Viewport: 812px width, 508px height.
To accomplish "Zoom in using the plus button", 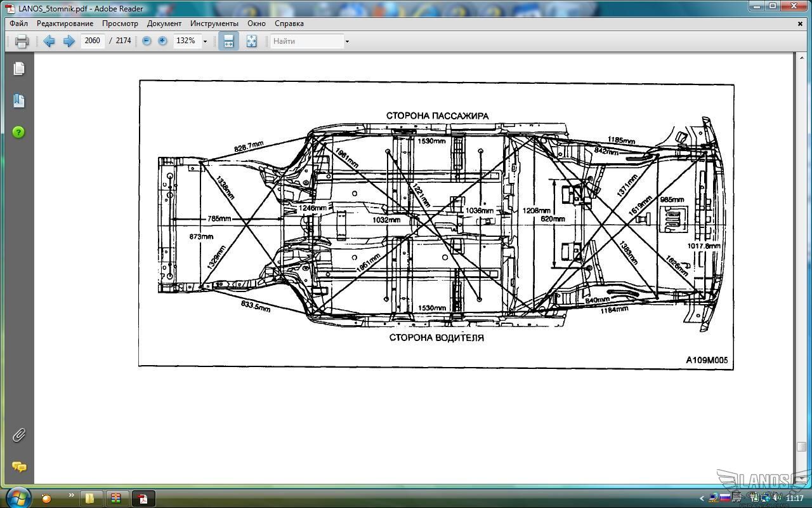I will [x=162, y=41].
